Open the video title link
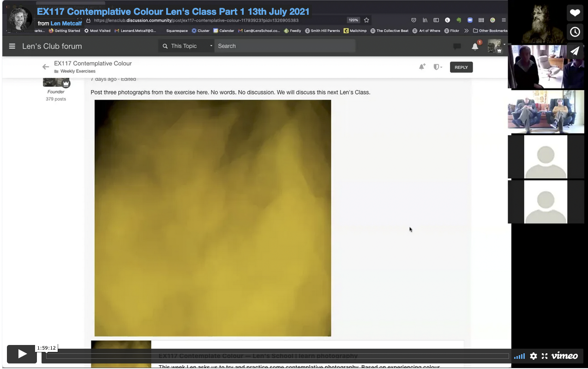Viewport: 588px width, 369px height. 173,12
